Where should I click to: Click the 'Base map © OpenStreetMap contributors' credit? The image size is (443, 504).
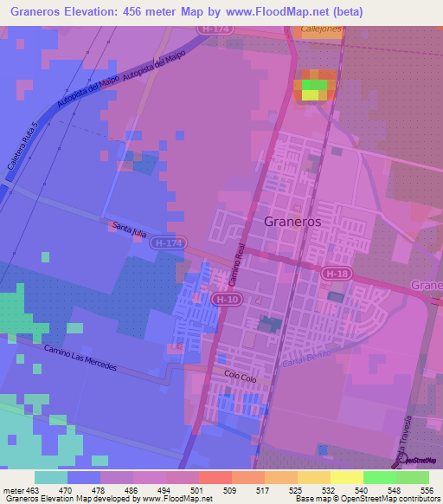coord(368,499)
